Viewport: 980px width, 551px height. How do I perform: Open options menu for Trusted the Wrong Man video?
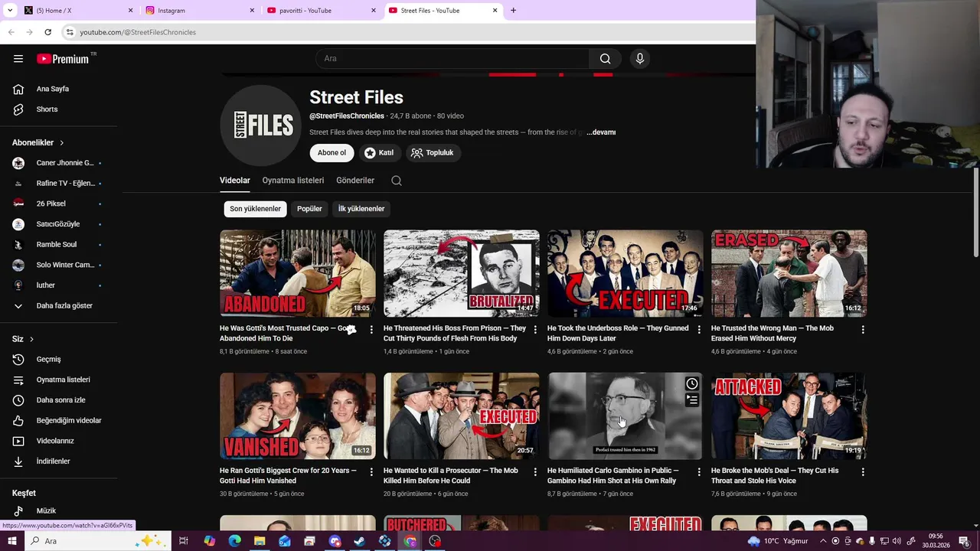(863, 330)
